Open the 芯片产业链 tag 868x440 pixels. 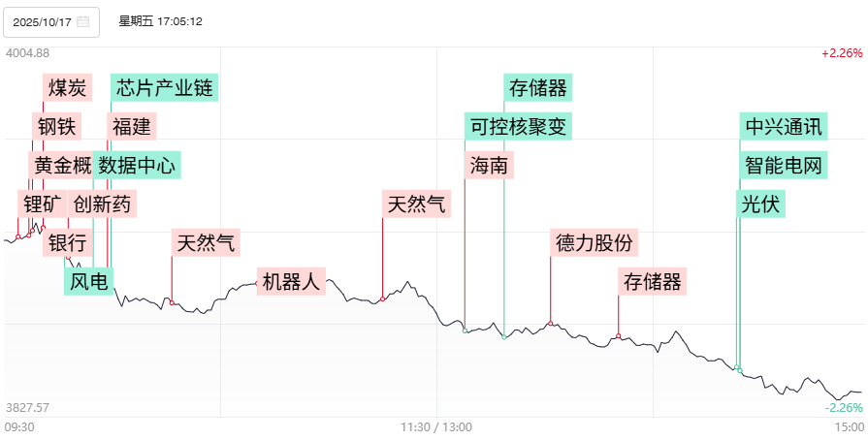tap(164, 88)
